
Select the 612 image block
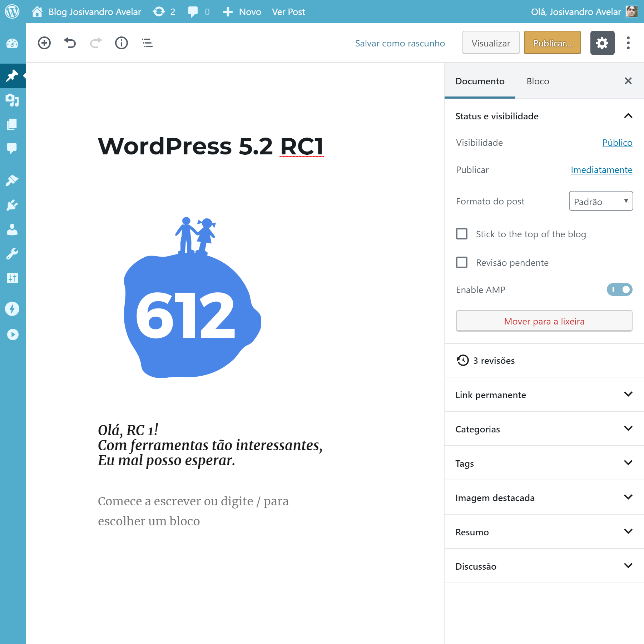192,297
